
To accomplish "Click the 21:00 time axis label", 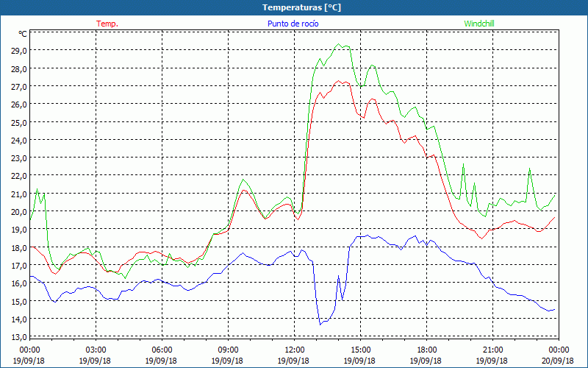I will click(492, 350).
